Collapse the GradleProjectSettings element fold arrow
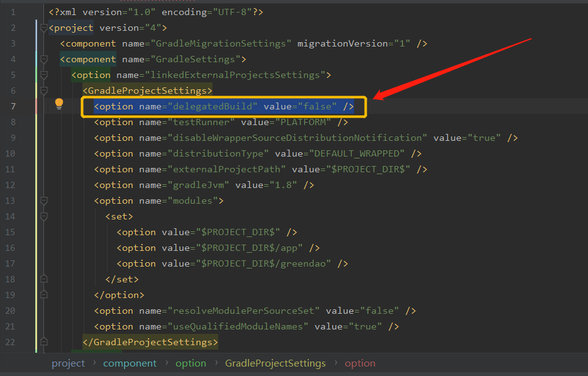The height and width of the screenshot is (376, 588). tap(43, 91)
